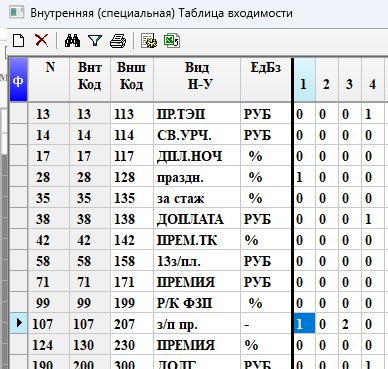
Task: Click the ПРЕМИЯ cell in row 124
Action: coord(197,345)
